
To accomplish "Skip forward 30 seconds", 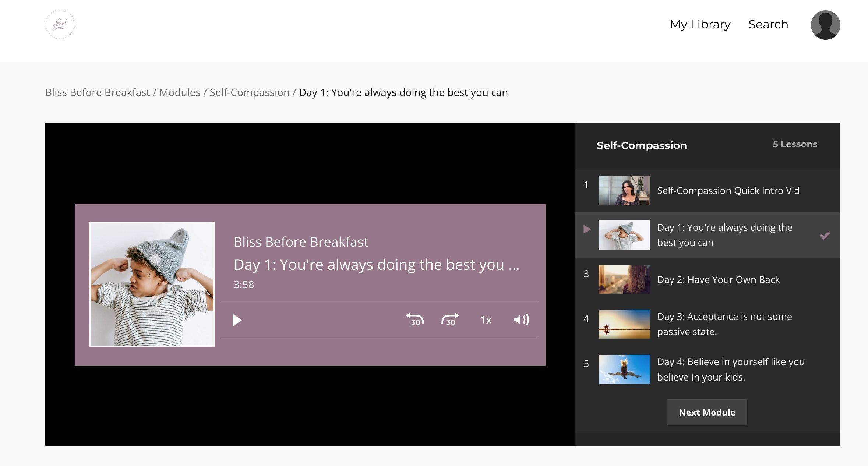I will point(450,320).
